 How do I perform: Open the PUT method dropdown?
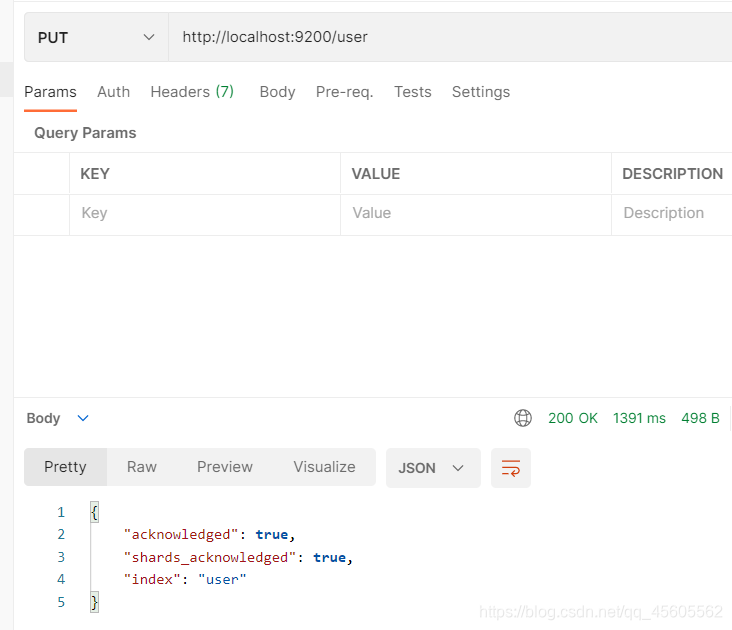(96, 37)
